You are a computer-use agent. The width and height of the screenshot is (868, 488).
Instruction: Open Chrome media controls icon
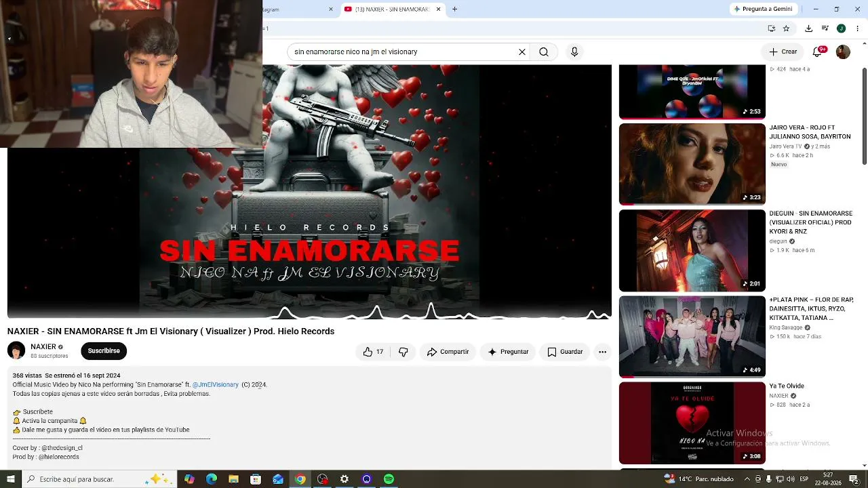[x=825, y=28]
